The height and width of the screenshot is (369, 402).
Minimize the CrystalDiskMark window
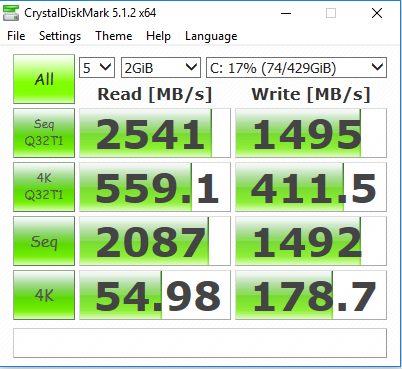(x=286, y=13)
